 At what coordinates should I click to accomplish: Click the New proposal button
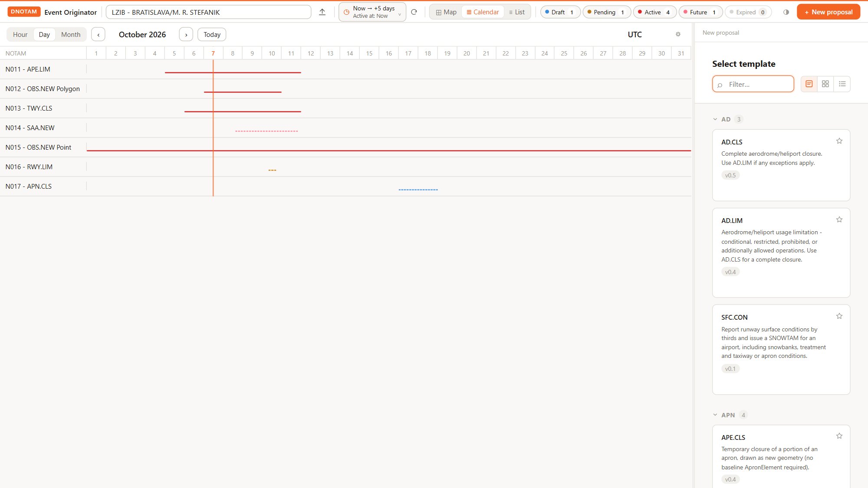(x=829, y=12)
